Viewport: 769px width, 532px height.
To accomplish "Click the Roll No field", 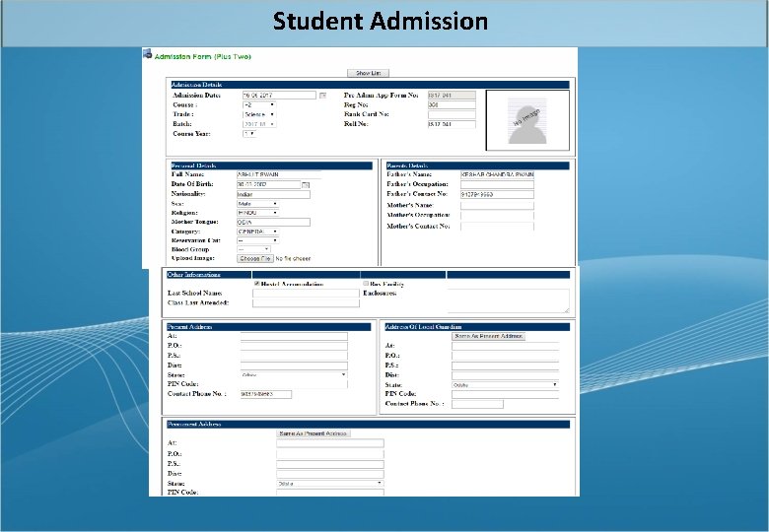I will click(452, 124).
